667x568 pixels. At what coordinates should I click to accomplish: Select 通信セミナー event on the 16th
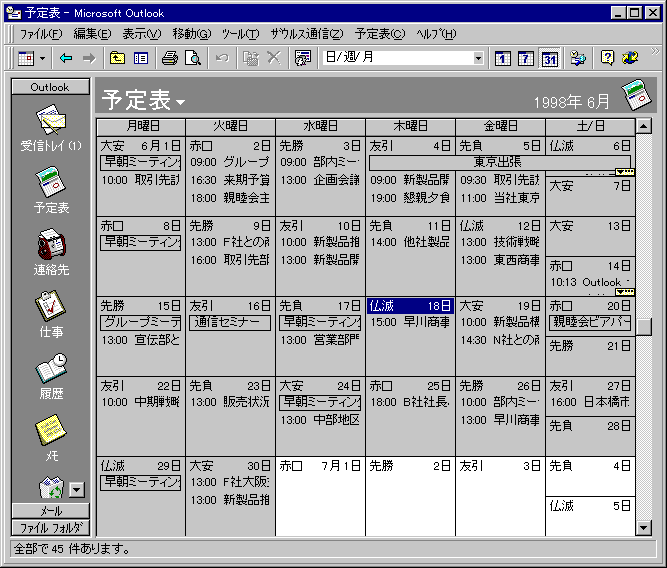coord(230,323)
